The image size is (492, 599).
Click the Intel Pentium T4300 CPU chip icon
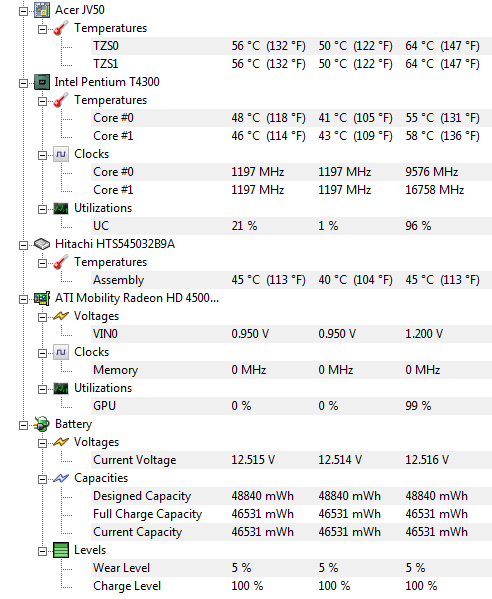(x=42, y=82)
